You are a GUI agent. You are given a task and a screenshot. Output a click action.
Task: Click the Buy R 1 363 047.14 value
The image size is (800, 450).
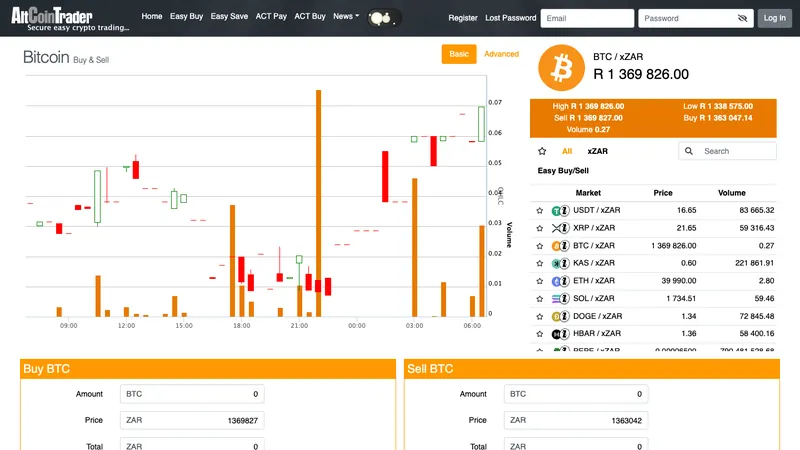coord(718,118)
